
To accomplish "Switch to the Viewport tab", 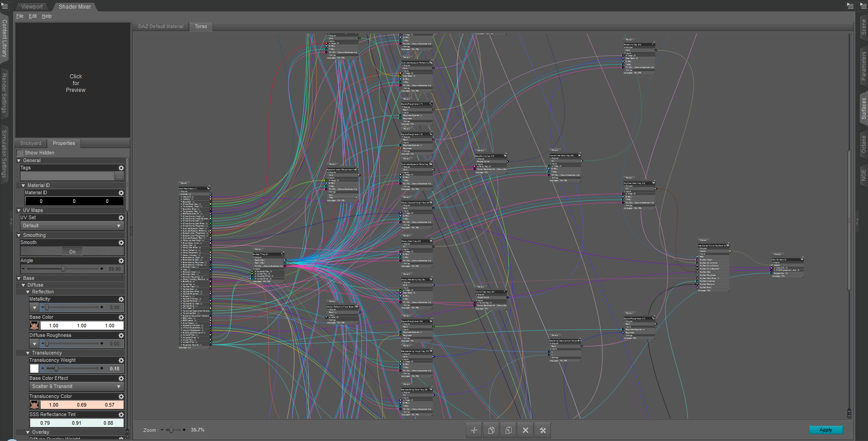I will click(32, 7).
